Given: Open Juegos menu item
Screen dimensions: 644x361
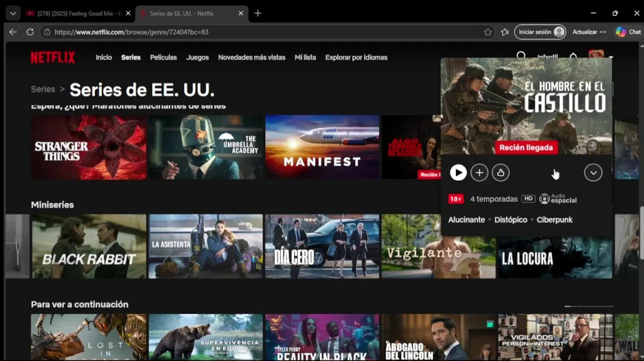Looking at the screenshot, I should pyautogui.click(x=198, y=58).
